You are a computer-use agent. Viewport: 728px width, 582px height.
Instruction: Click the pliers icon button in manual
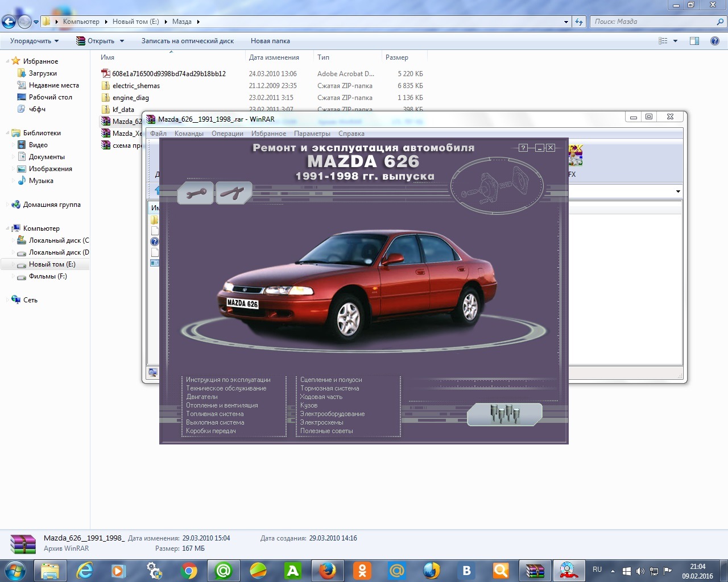(233, 193)
